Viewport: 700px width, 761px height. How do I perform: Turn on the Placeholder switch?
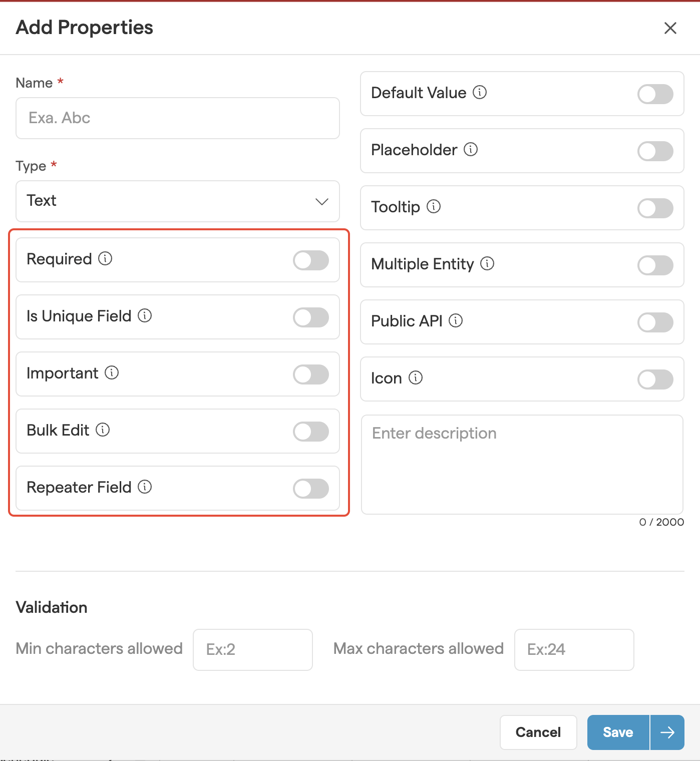point(655,151)
